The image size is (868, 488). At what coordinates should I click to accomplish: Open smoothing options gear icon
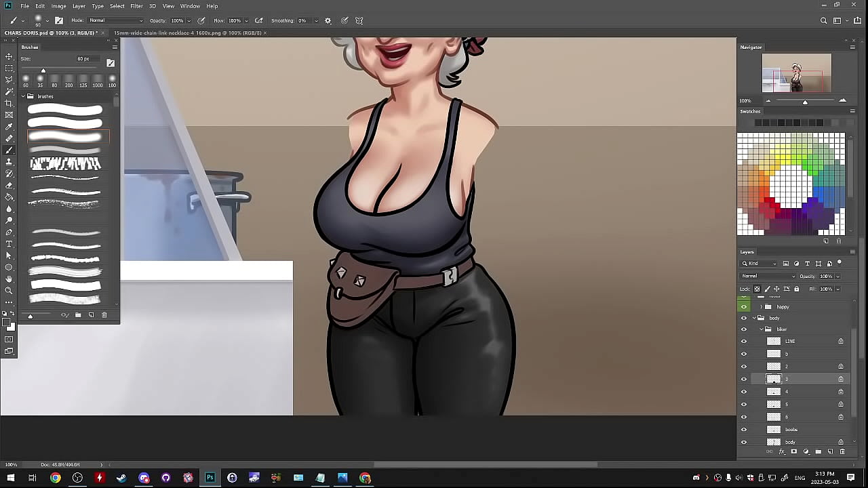(x=328, y=20)
